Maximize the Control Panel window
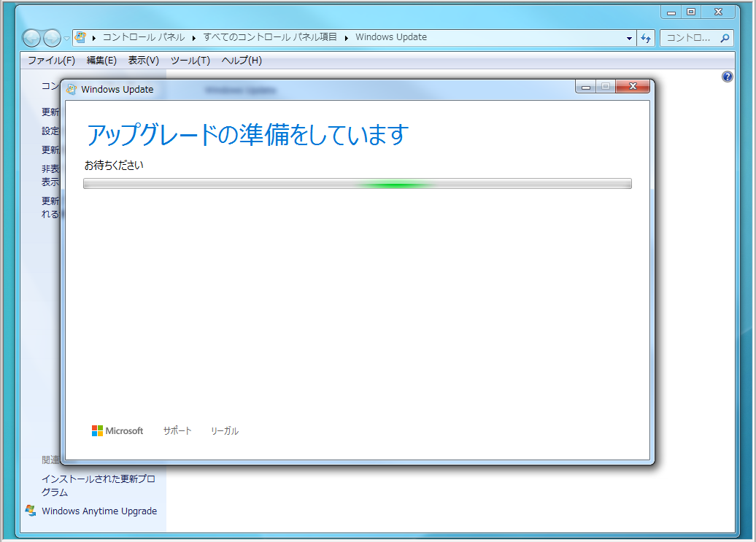 tap(691, 12)
